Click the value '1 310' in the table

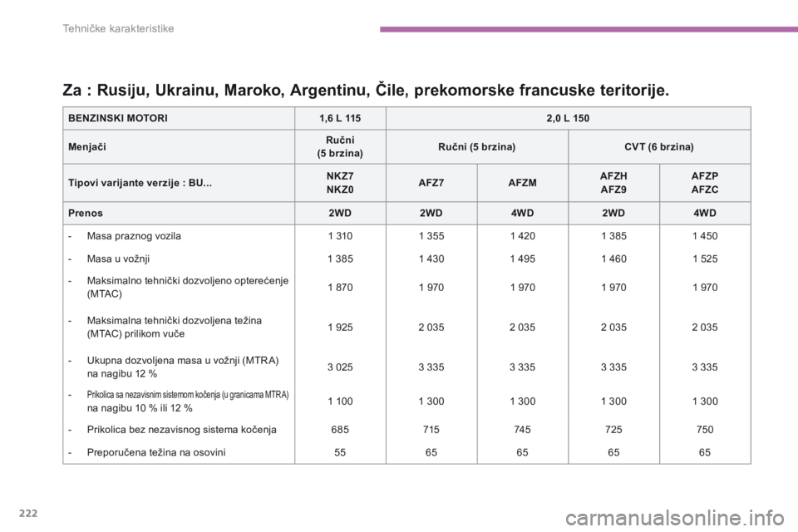340,236
